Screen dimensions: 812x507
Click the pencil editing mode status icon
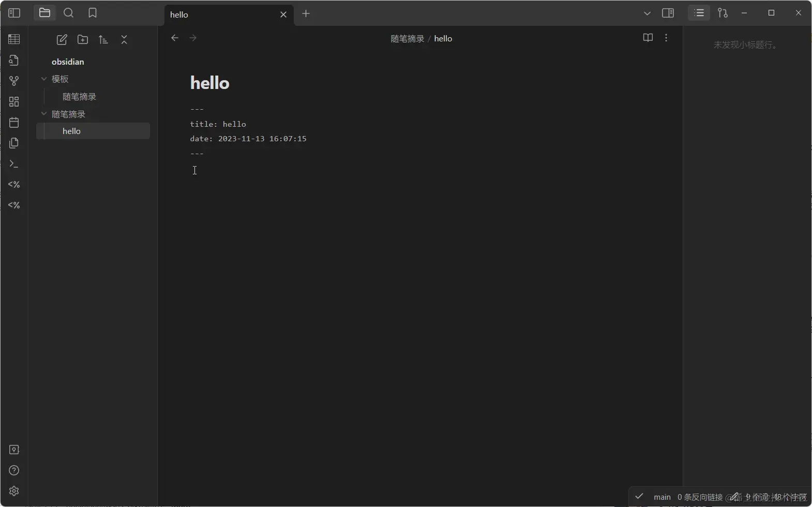(734, 497)
